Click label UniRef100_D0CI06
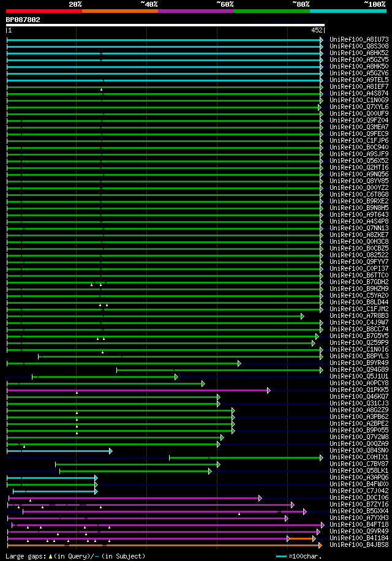The height and width of the screenshot is (561, 392). click(x=359, y=498)
